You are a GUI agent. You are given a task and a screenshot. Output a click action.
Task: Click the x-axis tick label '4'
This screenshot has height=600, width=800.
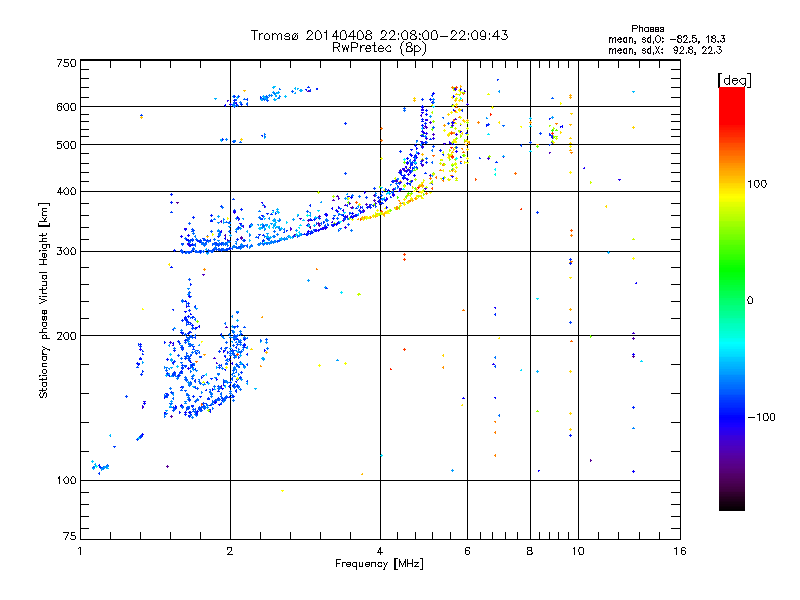click(380, 551)
